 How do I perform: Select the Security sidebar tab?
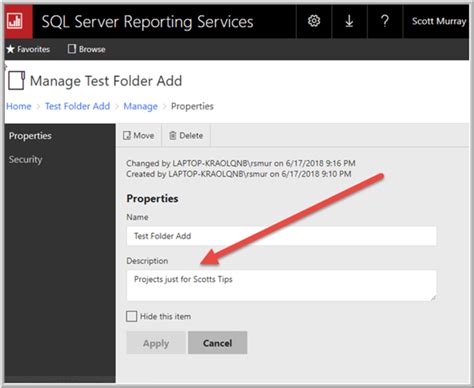pyautogui.click(x=60, y=159)
